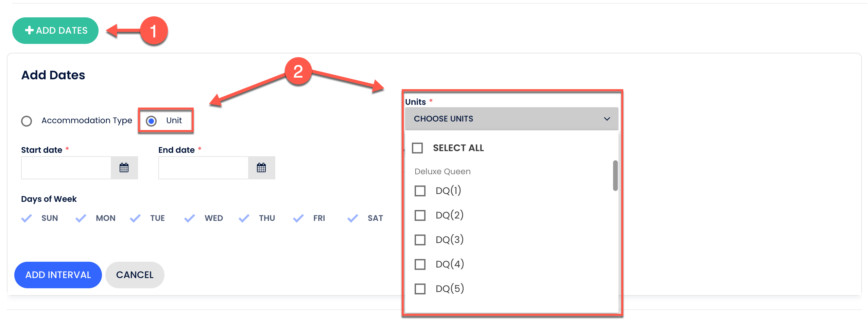
Task: Select the Accommodation Type radio button
Action: coord(27,120)
